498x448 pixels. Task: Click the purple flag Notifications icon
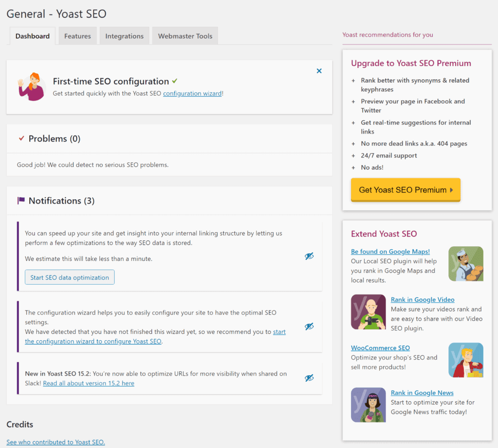pos(21,200)
